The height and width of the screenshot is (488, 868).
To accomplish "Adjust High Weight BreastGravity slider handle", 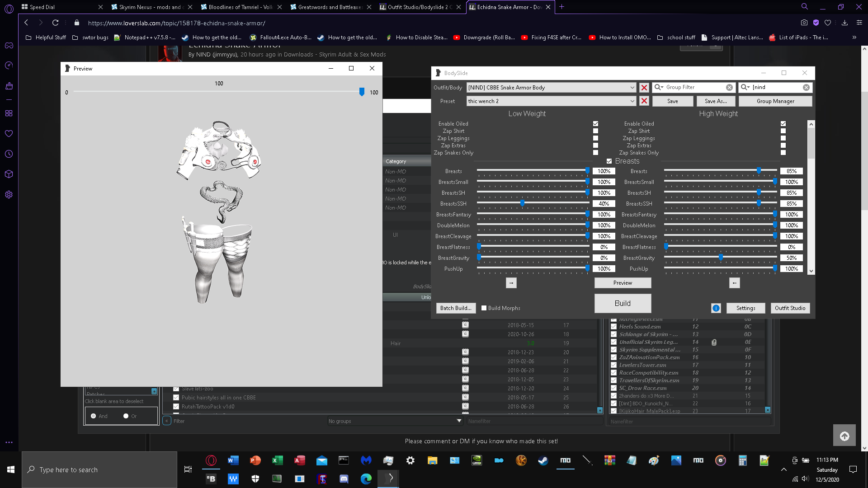I will [x=721, y=258].
